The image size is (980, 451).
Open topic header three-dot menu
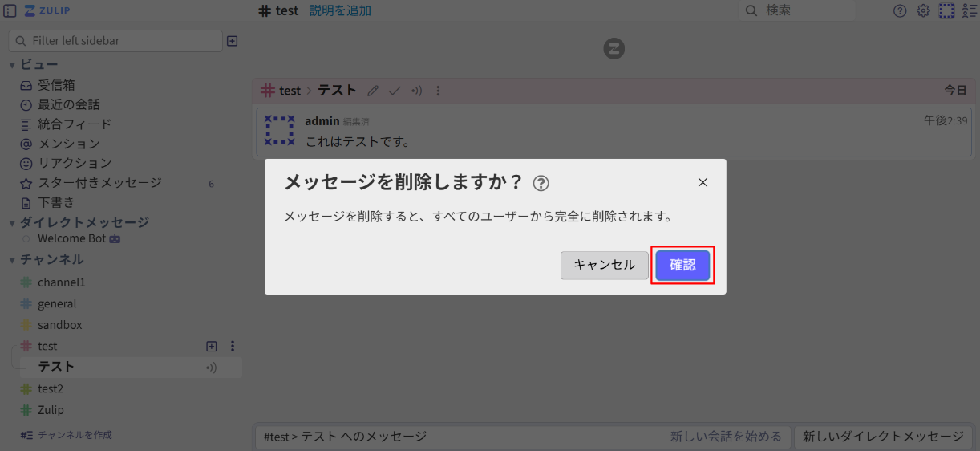(438, 91)
